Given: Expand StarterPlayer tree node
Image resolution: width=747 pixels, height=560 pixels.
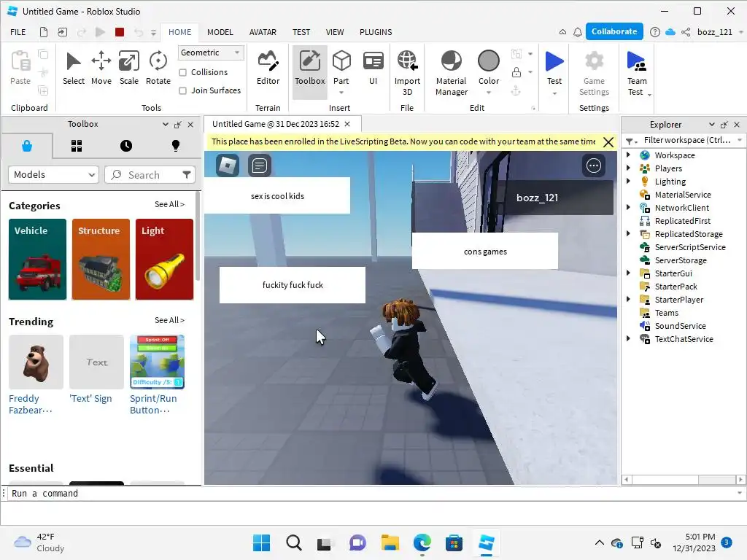Looking at the screenshot, I should pyautogui.click(x=628, y=299).
